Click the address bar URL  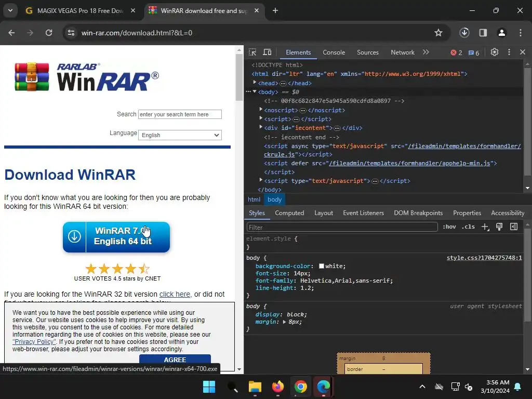[x=137, y=33]
